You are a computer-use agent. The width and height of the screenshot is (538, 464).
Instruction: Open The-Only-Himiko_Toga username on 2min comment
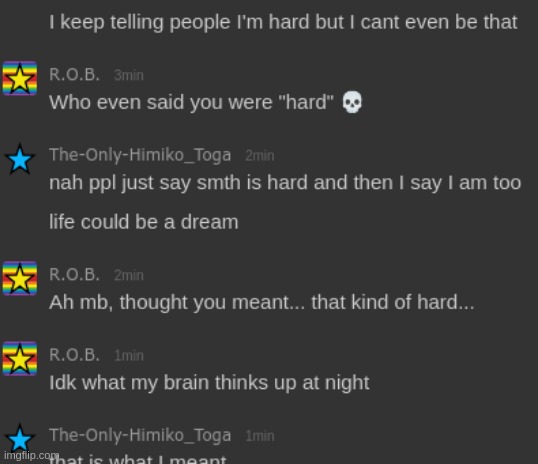(x=140, y=155)
